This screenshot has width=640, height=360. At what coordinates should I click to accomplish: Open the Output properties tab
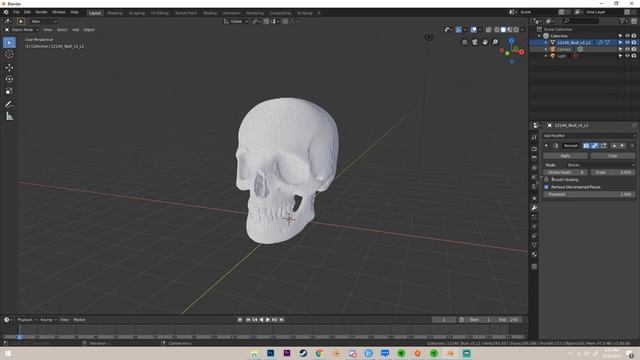click(x=534, y=158)
